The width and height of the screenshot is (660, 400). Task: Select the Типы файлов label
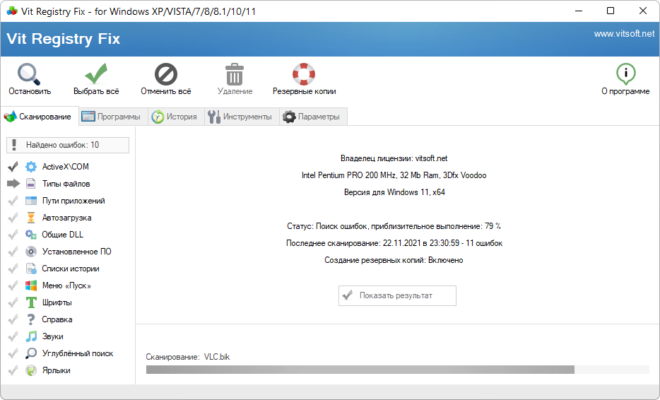coord(66,184)
